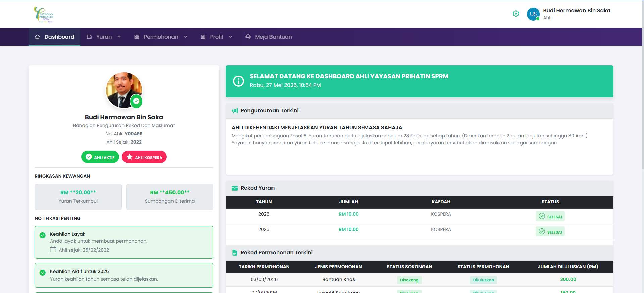The width and height of the screenshot is (644, 293).
Task: Go to the Dashboard tab
Action: click(54, 37)
